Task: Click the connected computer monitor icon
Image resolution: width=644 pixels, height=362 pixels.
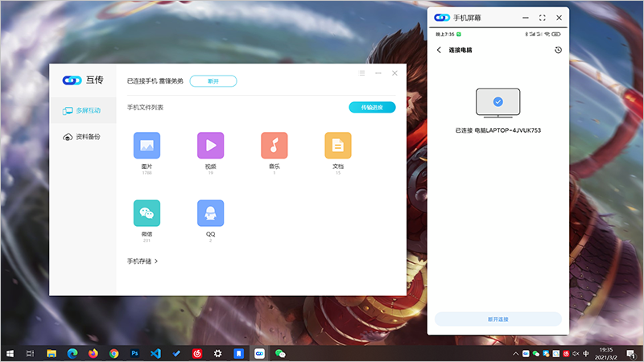Action: click(498, 103)
